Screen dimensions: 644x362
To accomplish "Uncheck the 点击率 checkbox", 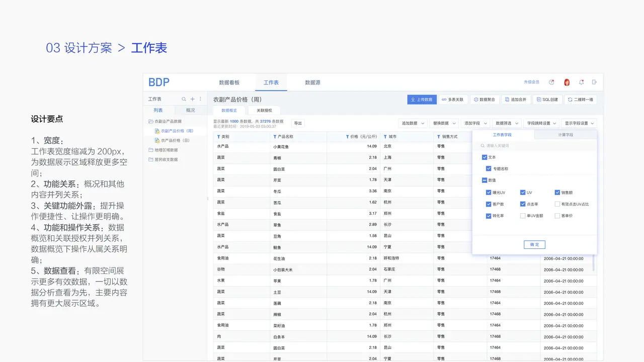I will [523, 204].
